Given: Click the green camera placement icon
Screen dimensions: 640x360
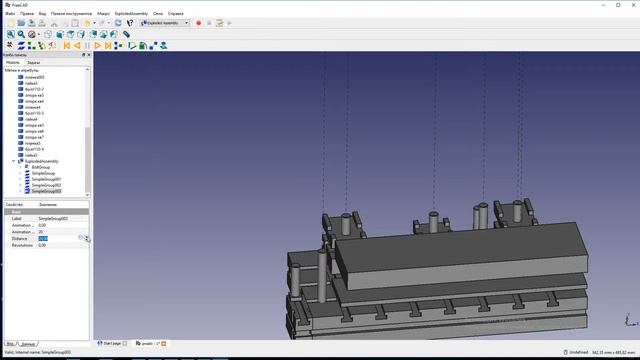Looking at the screenshot, I should [x=143, y=46].
